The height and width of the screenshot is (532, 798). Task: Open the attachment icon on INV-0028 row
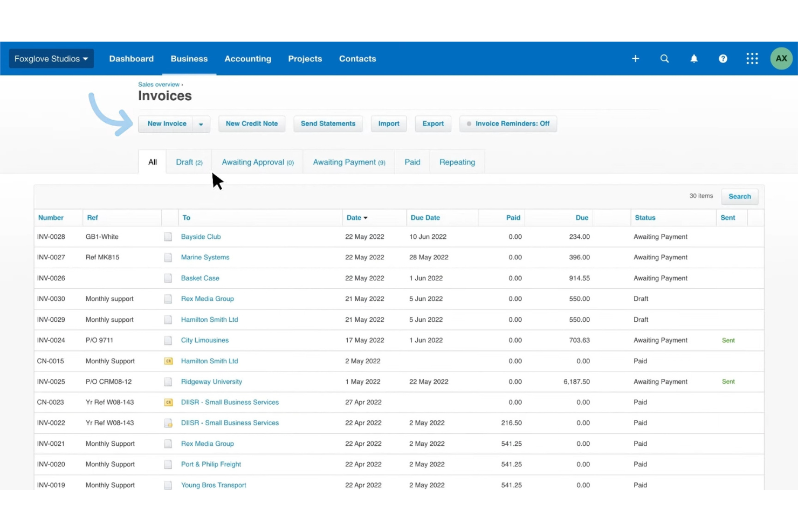click(x=168, y=236)
